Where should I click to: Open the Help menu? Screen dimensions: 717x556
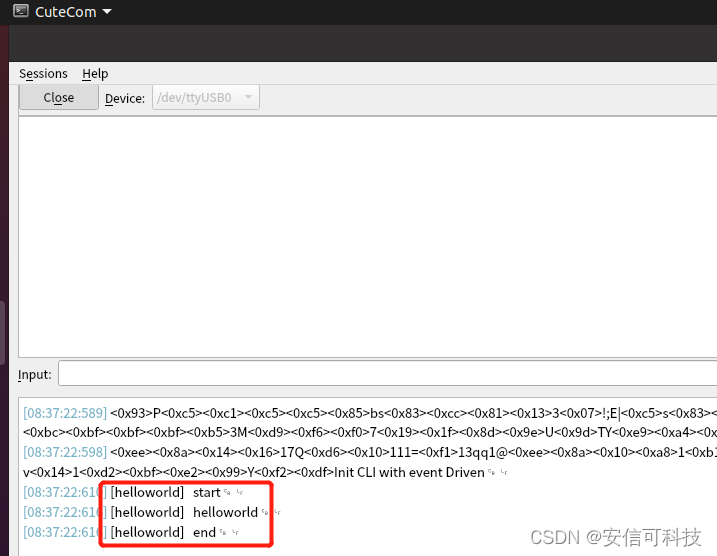pyautogui.click(x=95, y=74)
